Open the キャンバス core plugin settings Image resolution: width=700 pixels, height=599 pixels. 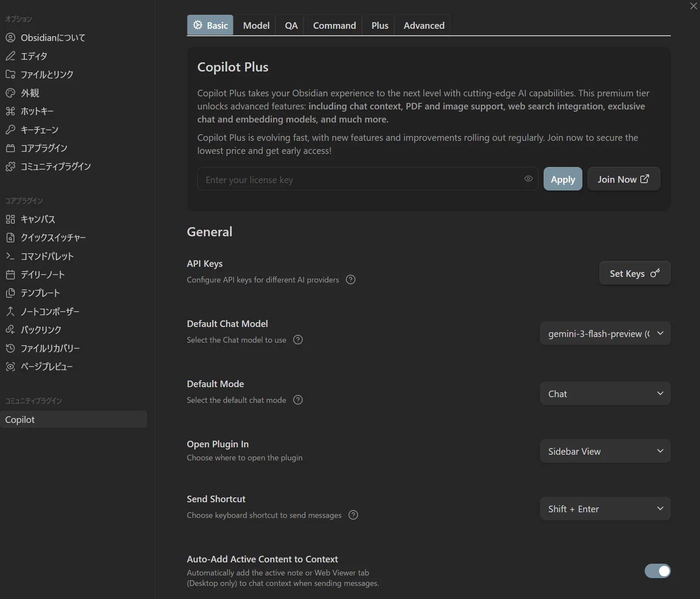click(x=38, y=219)
